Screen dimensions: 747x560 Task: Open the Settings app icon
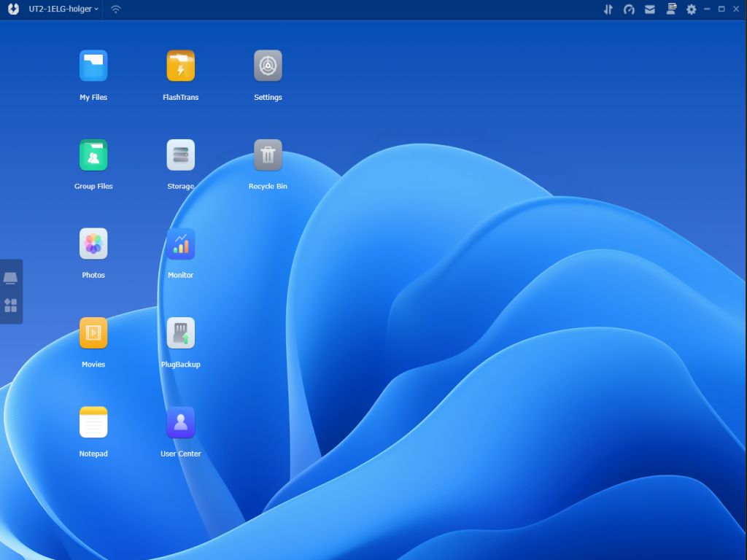pos(268,66)
